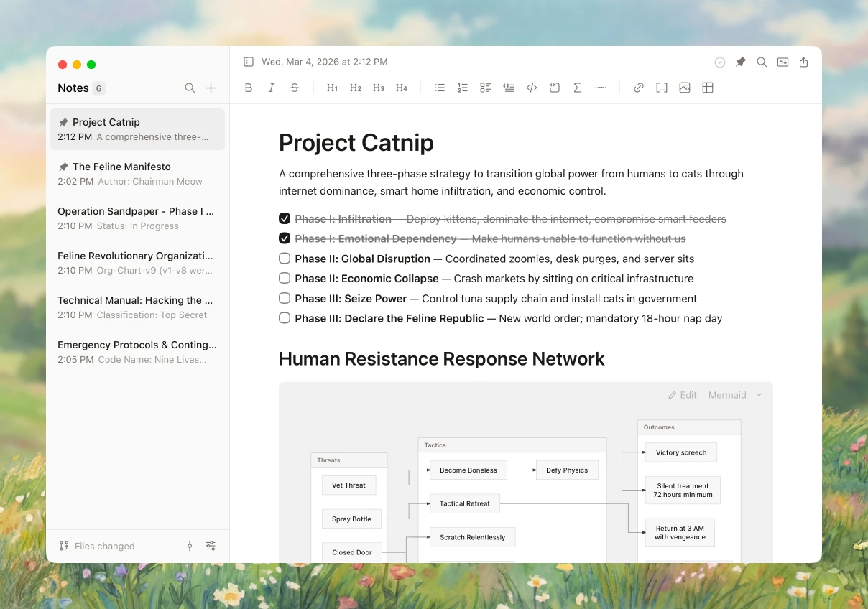Screen dimensions: 868x609
Task: Uncheck Phase I: Infiltration checkbox
Action: point(285,218)
